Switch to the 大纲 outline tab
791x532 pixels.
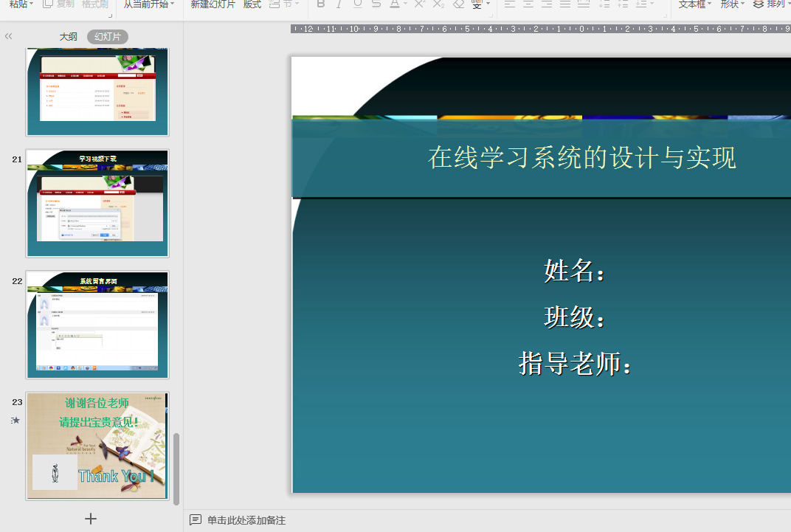pyautogui.click(x=68, y=37)
